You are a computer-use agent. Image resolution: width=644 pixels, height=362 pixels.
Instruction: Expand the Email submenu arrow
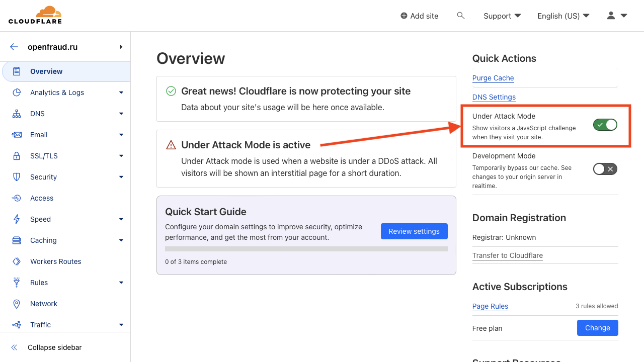tap(121, 135)
